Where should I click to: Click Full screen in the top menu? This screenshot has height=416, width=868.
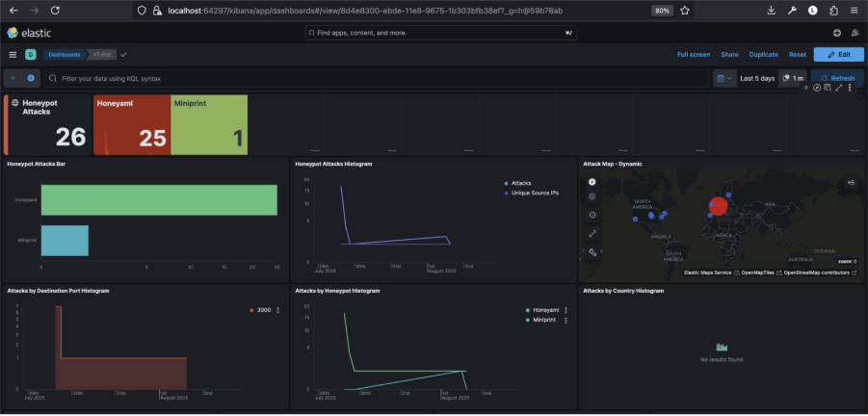pyautogui.click(x=694, y=55)
